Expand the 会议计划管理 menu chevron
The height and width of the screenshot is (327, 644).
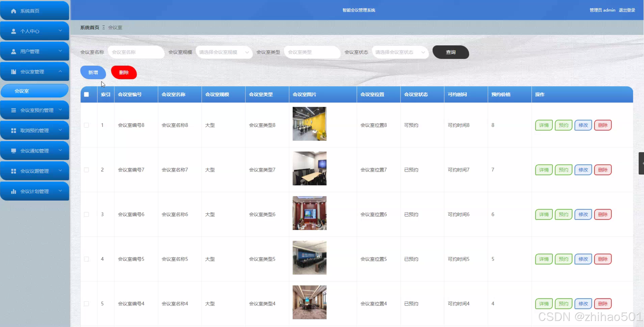point(60,191)
